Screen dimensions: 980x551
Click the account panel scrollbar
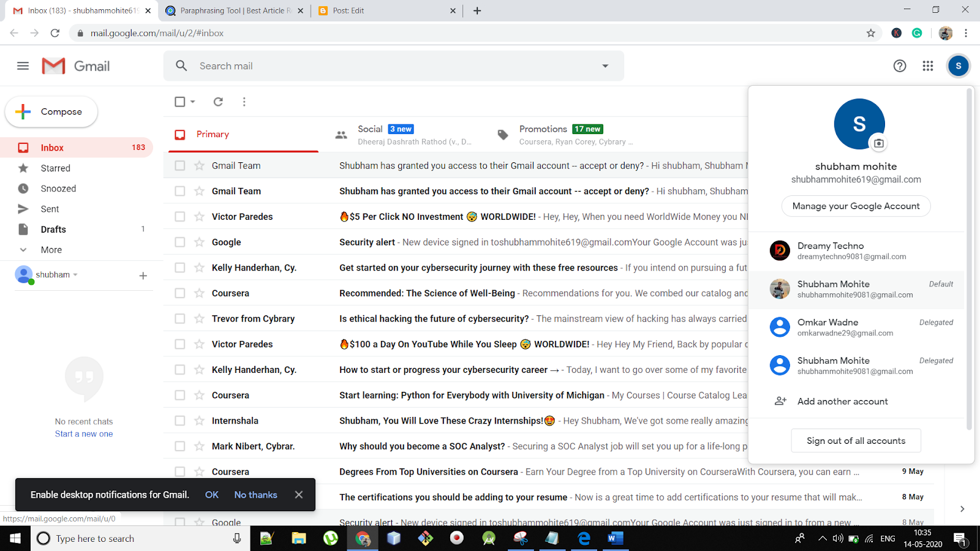point(969,259)
